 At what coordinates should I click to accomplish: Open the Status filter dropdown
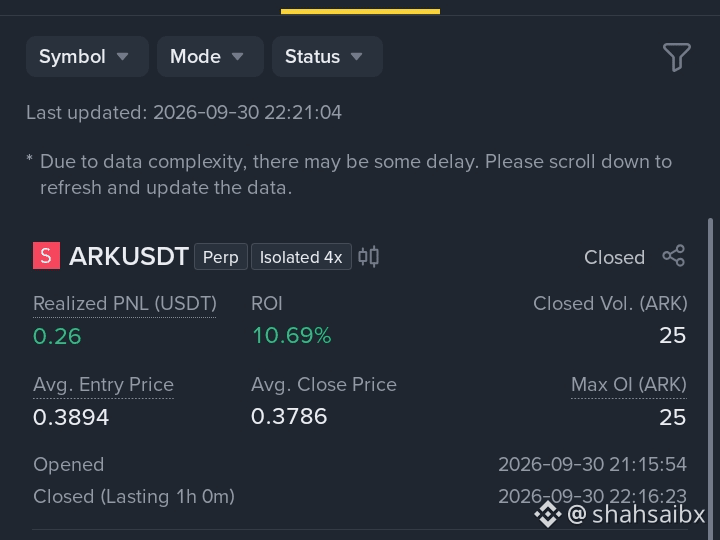327,56
